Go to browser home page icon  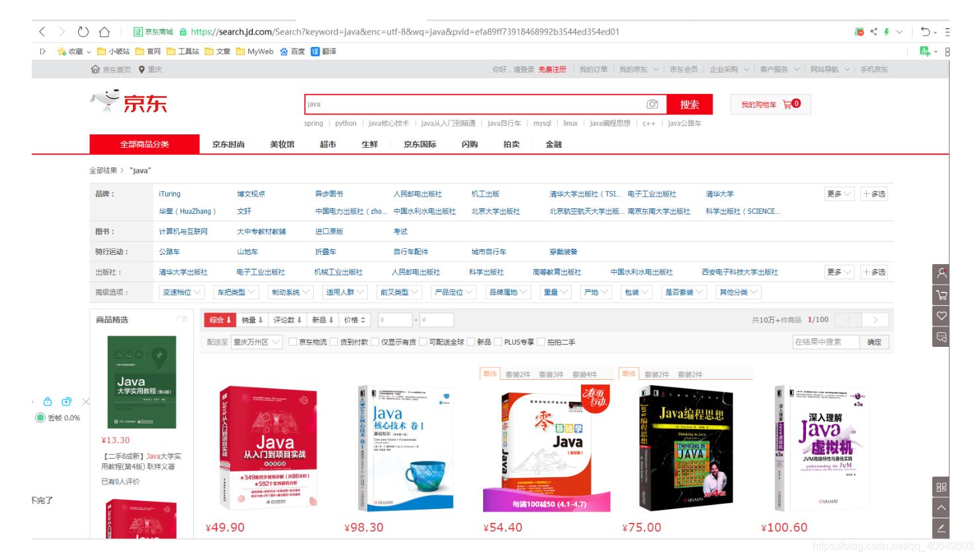[x=105, y=31]
